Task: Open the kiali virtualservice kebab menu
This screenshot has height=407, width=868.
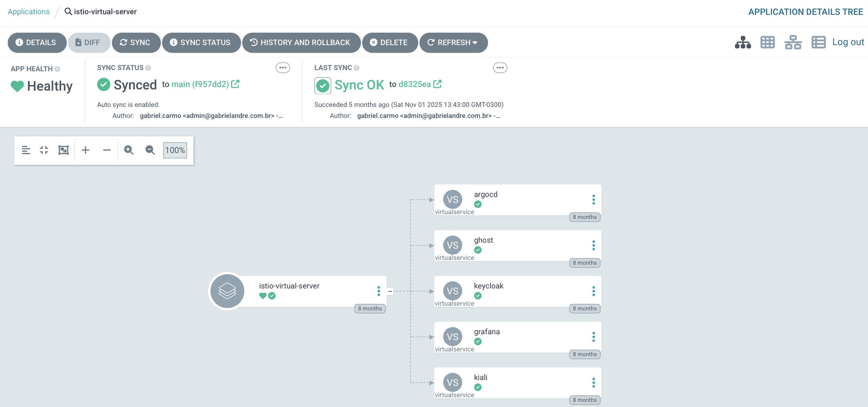Action: click(593, 383)
